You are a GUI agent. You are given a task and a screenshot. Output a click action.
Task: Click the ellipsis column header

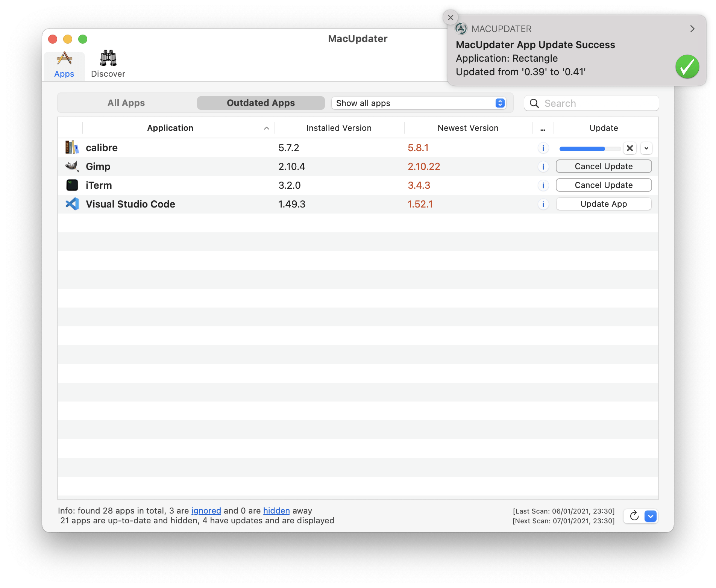(x=543, y=128)
